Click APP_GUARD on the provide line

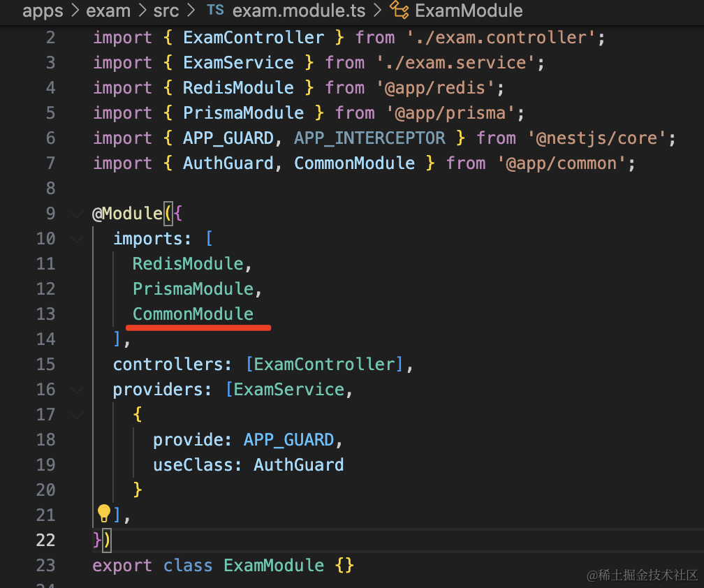(x=288, y=440)
